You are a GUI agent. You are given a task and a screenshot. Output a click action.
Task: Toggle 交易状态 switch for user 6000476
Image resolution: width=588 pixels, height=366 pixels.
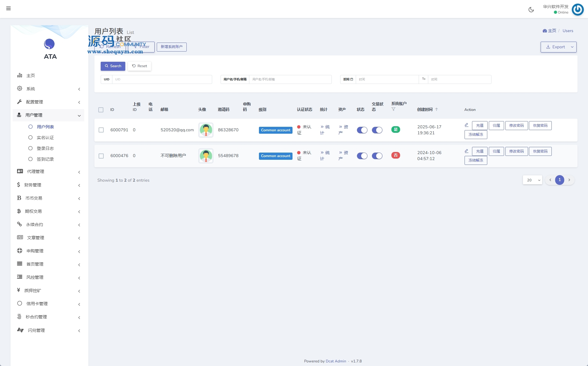pyautogui.click(x=377, y=156)
